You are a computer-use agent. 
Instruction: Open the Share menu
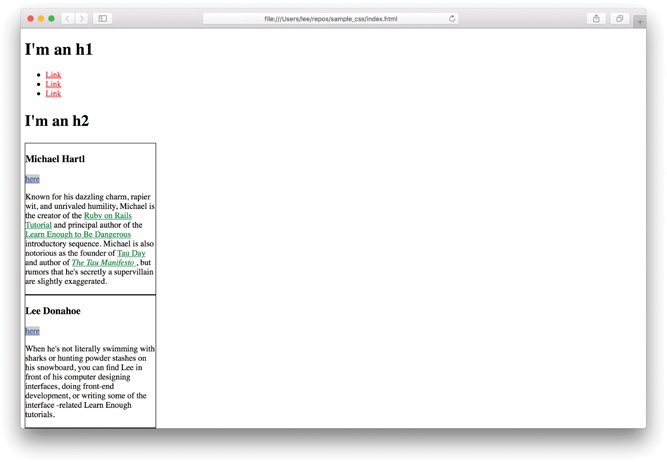pos(596,19)
